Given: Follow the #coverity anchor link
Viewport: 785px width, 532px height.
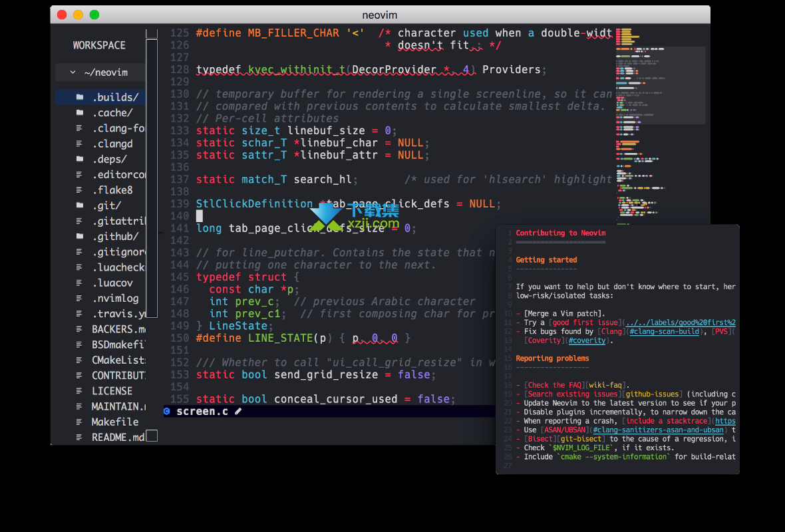Looking at the screenshot, I should 587,341.
